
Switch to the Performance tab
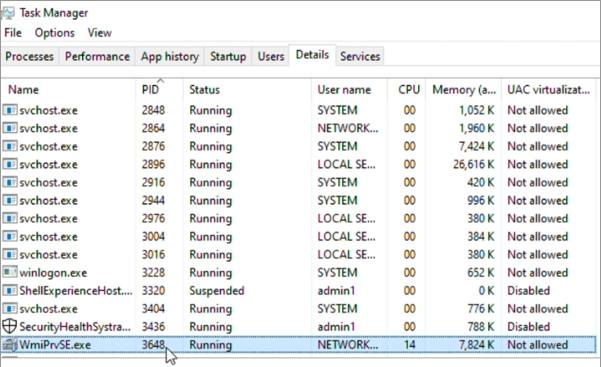[x=97, y=56]
